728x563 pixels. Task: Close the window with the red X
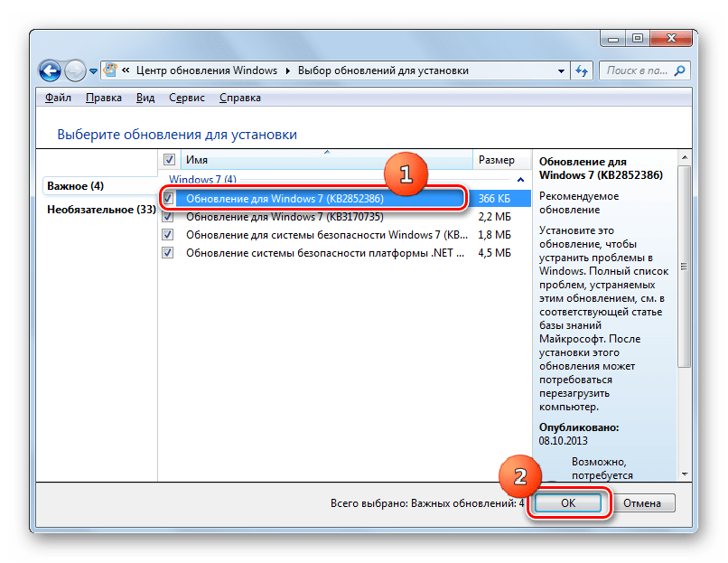[x=671, y=39]
